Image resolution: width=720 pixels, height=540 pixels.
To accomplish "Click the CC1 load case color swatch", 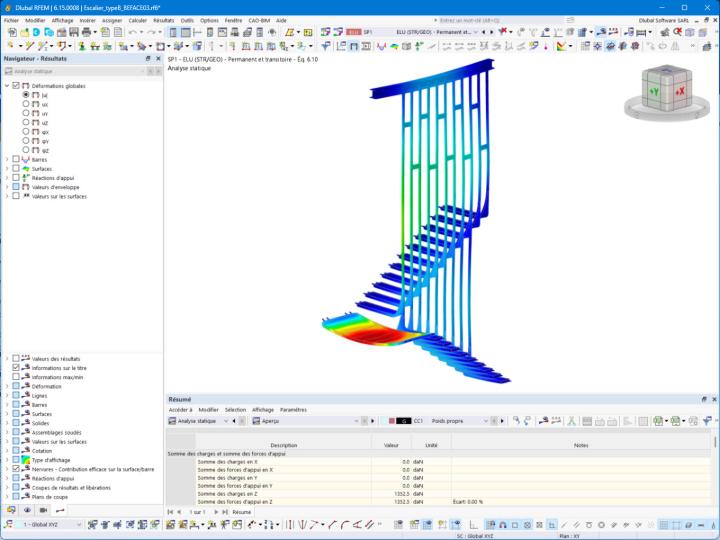I will [x=392, y=421].
